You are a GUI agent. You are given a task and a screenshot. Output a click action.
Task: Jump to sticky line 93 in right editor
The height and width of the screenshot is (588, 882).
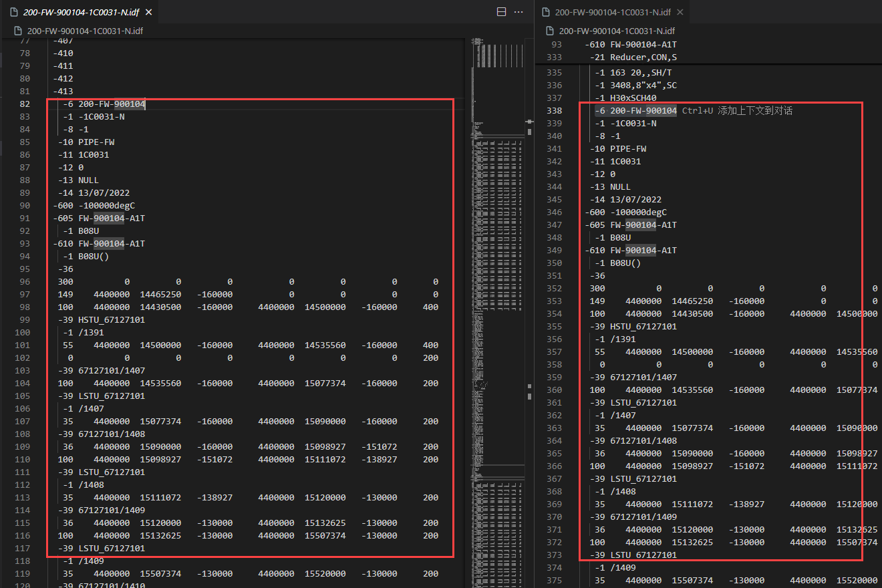tap(631, 45)
